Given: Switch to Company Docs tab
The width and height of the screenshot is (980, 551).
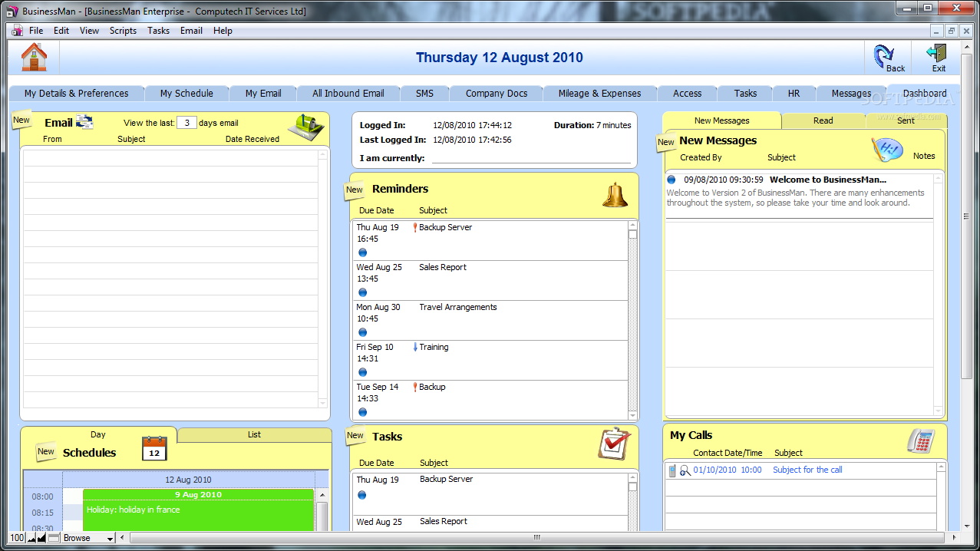Looking at the screenshot, I should [497, 94].
